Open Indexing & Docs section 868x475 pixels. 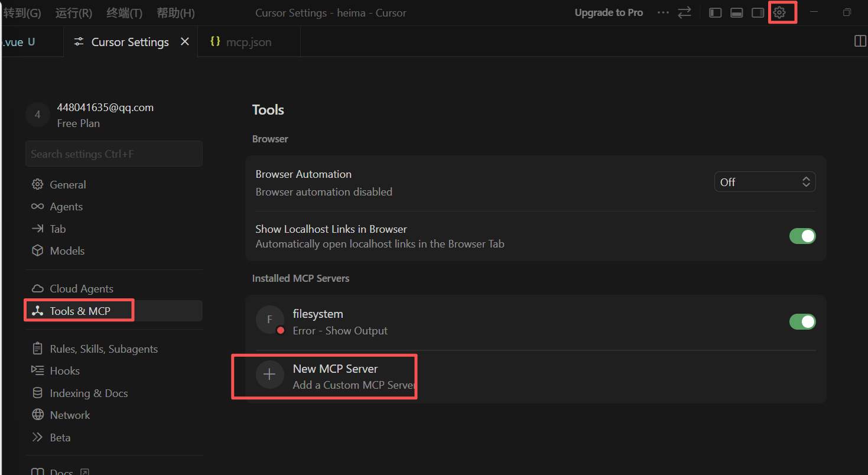point(113,393)
